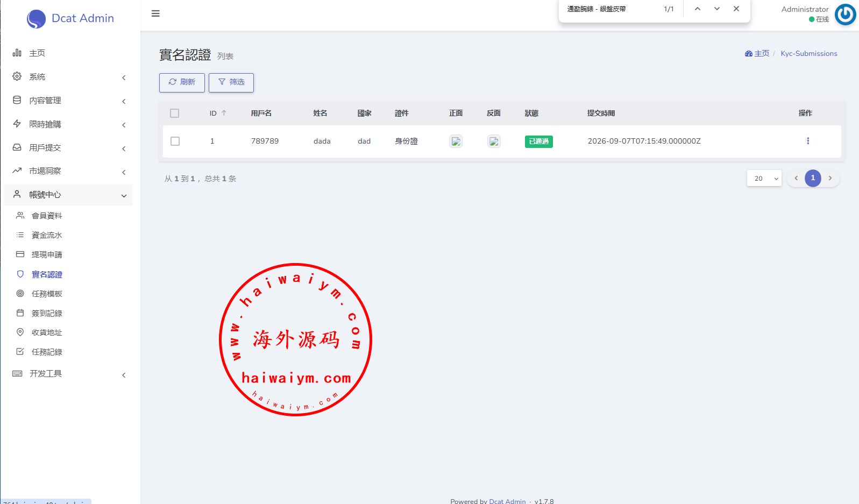Open the back-side ID image thumbnail
Screen dimensions: 859x504
click(x=494, y=141)
